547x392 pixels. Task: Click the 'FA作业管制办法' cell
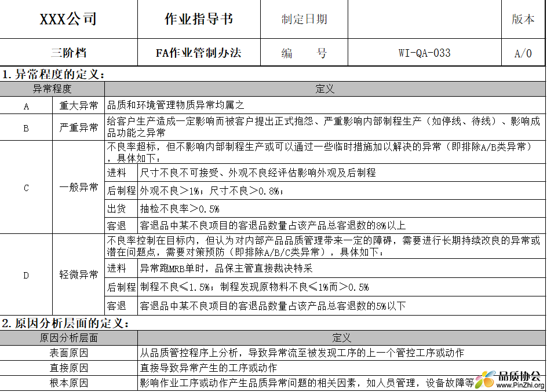[x=199, y=52]
